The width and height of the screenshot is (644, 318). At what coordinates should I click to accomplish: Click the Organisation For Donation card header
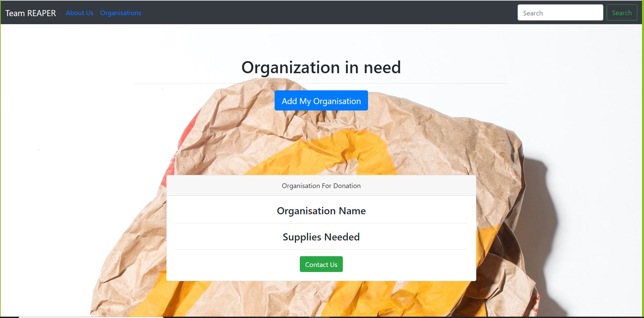(x=321, y=186)
